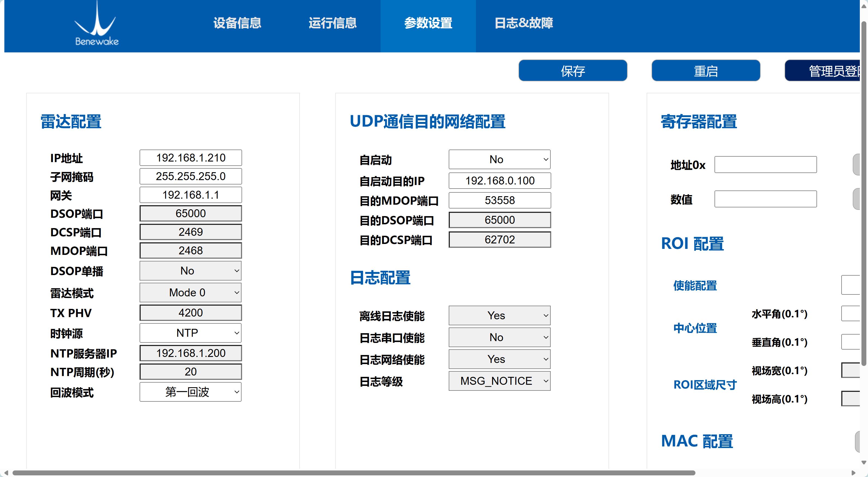This screenshot has height=477, width=868.
Task: Click the 自启动目的IP input field
Action: coord(500,180)
